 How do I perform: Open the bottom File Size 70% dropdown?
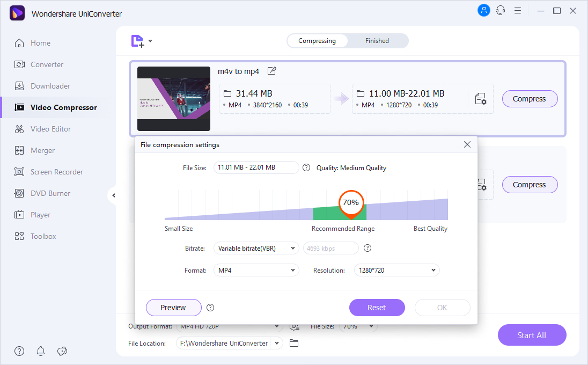(x=358, y=326)
